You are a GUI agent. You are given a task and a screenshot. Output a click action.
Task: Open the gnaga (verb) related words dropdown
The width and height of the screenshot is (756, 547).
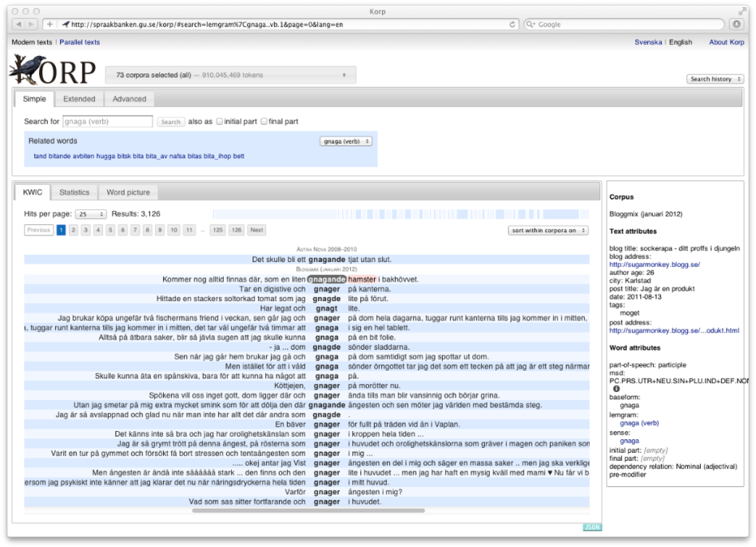pyautogui.click(x=346, y=141)
